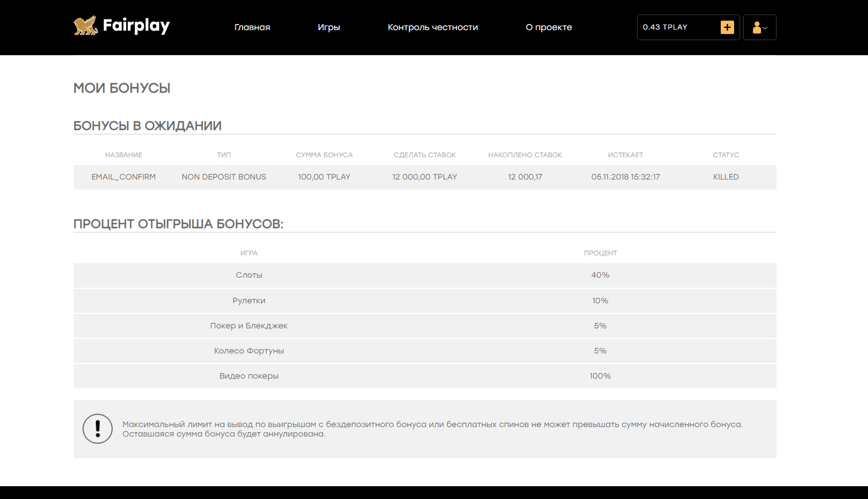Image resolution: width=868 pixels, height=499 pixels.
Task: Click the Fairplay brand name text
Action: 136,26
